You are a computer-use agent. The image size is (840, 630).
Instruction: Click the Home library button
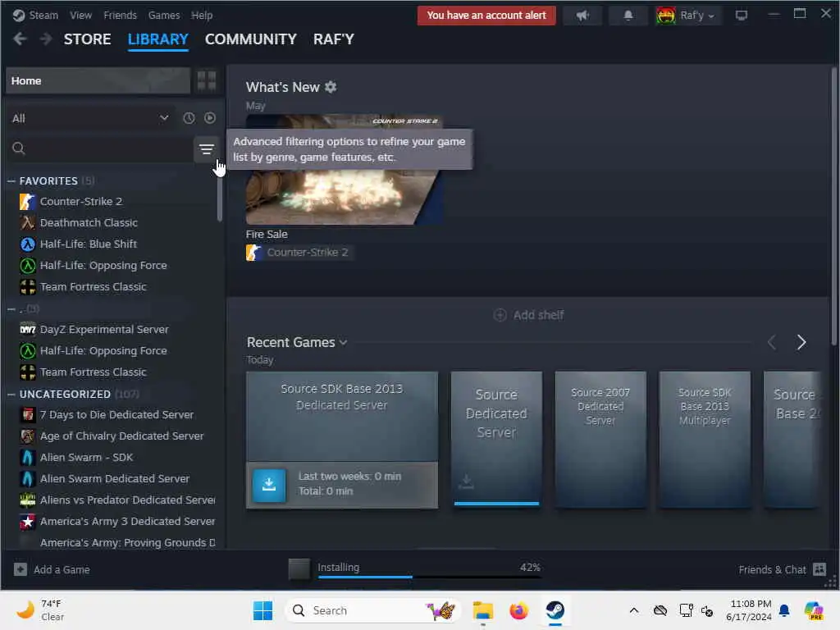click(x=98, y=81)
